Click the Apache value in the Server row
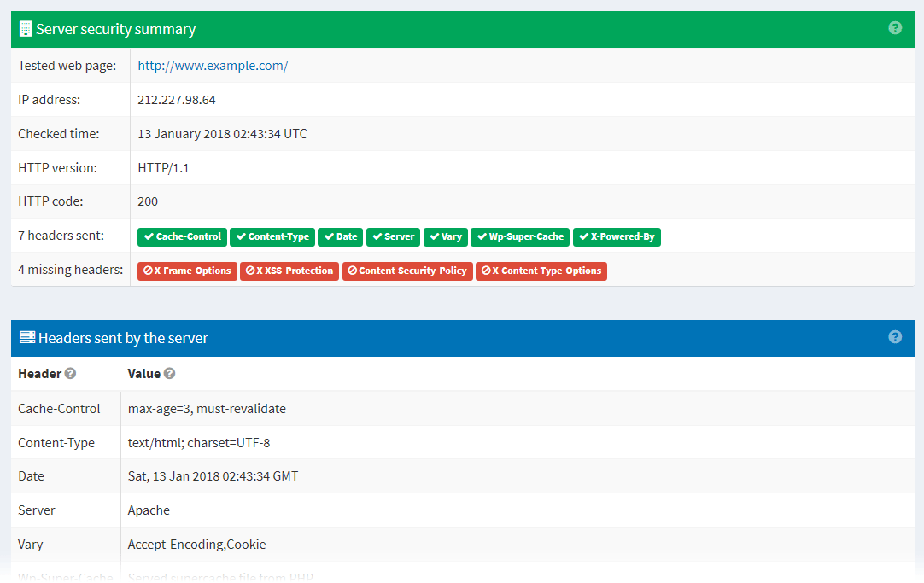924x583 pixels. [x=148, y=510]
